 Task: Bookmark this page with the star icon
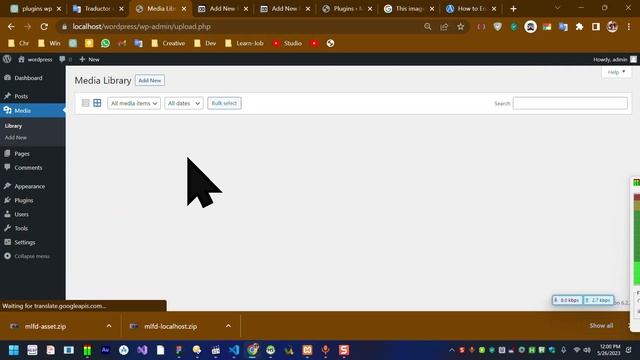click(x=461, y=27)
